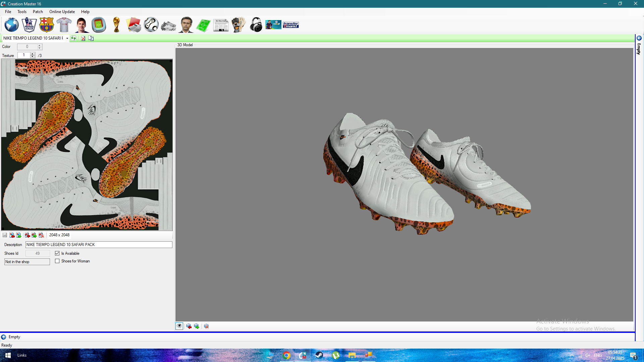Open Steam from the taskbar
The width and height of the screenshot is (644, 362).
pyautogui.click(x=319, y=355)
